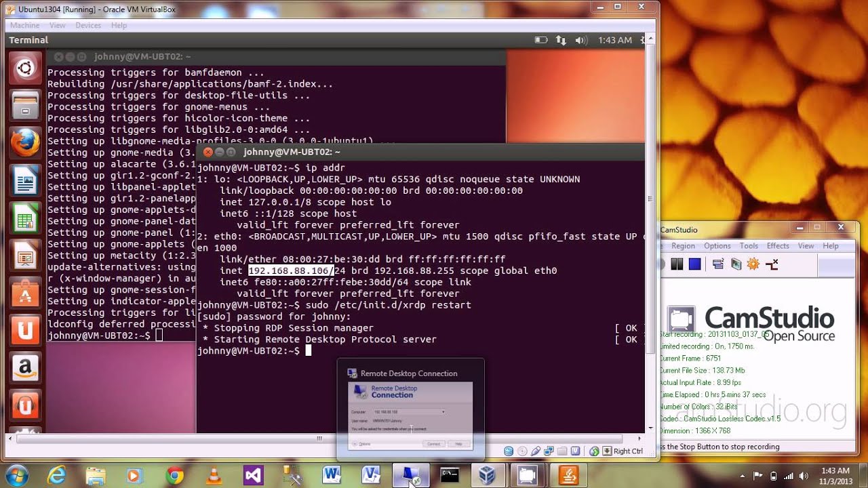
Task: Open Command Prompt taskbar icon
Action: click(x=450, y=476)
